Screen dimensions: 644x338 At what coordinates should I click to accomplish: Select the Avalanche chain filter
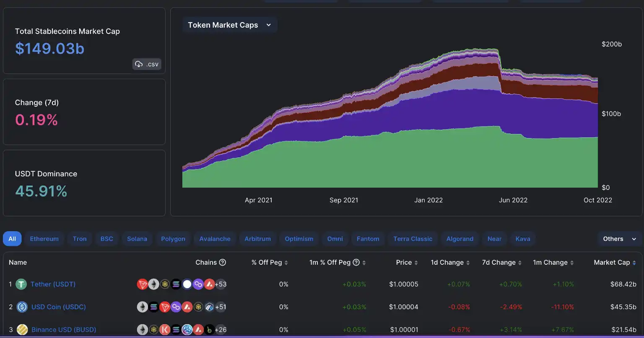pyautogui.click(x=215, y=239)
